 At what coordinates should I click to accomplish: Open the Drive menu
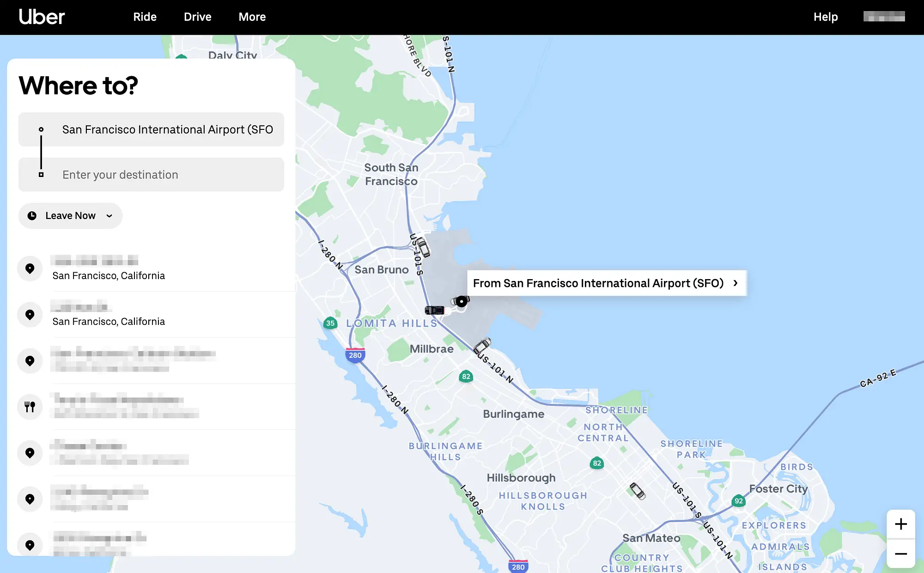(197, 17)
